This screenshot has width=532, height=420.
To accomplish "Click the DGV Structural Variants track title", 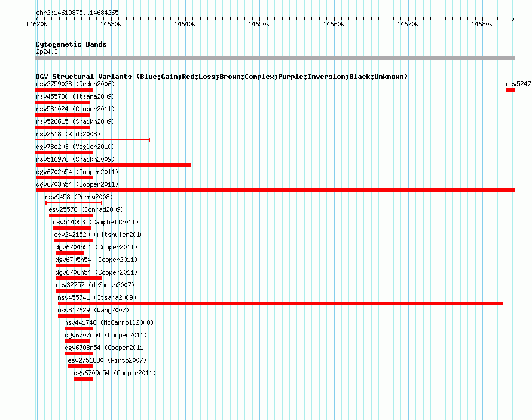I will click(221, 77).
